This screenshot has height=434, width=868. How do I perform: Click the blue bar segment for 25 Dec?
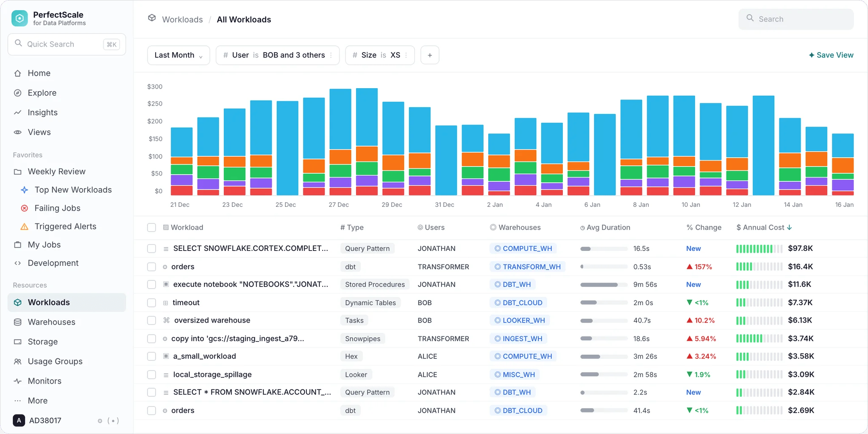tap(287, 148)
